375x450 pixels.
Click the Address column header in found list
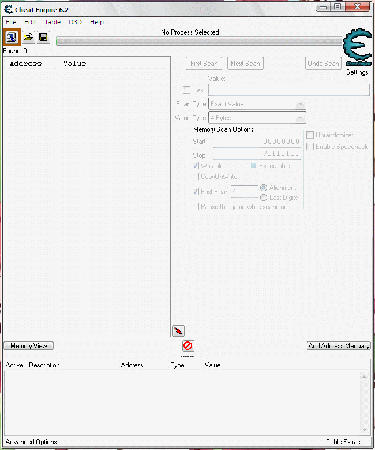point(25,63)
